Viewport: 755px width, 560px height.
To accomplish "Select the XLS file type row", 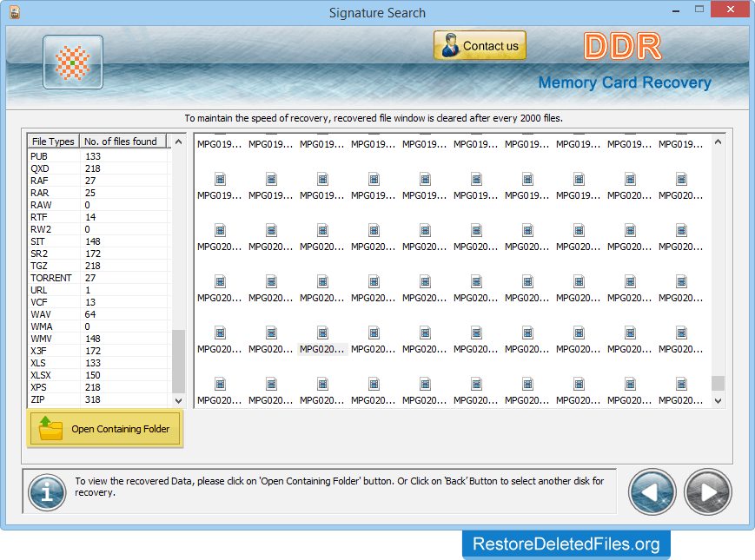I will click(99, 363).
